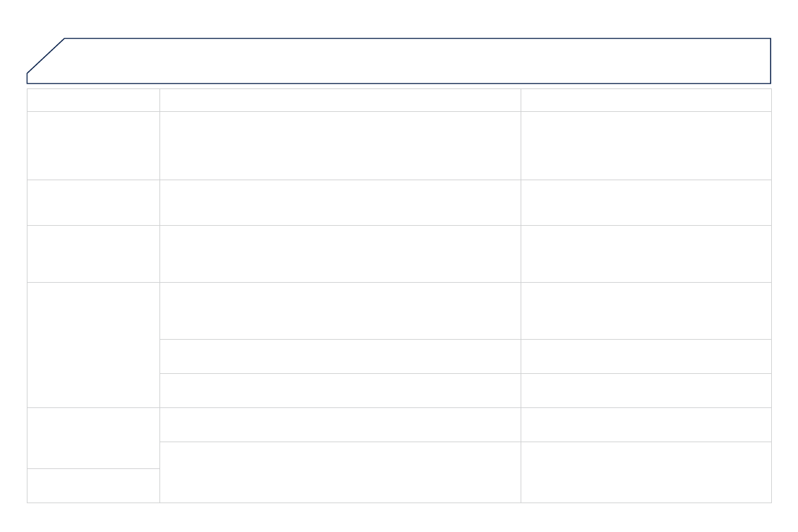
Task: Select first-column cell in the second table row
Action: coord(93,145)
